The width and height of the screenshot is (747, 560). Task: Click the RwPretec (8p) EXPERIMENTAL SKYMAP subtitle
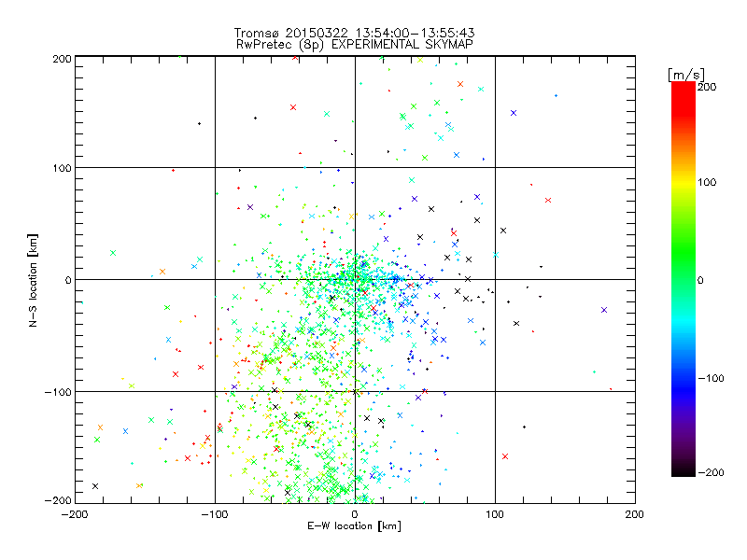355,44
